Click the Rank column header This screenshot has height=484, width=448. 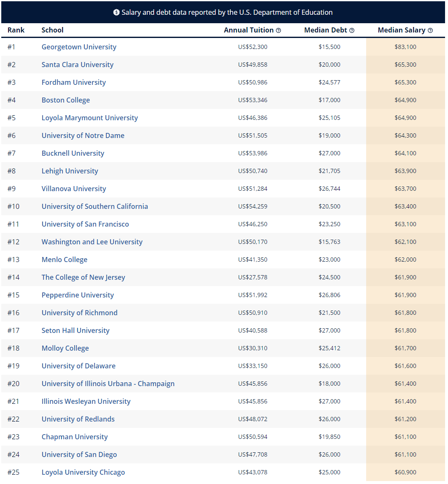pos(16,30)
